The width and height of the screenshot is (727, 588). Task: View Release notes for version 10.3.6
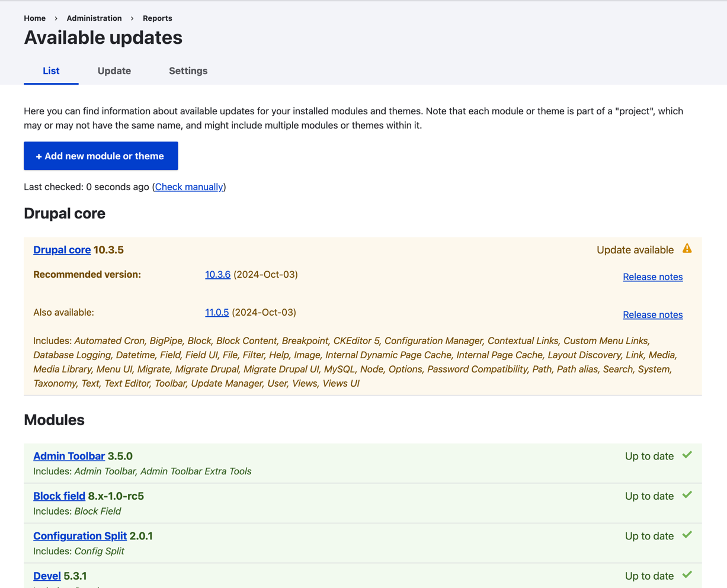coord(652,277)
